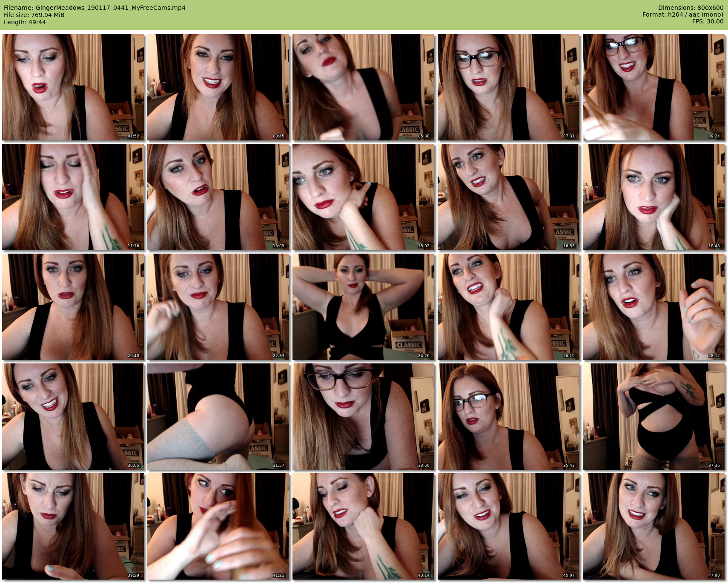Click the "Format: h264 / aac (mono)" text

[x=683, y=14]
